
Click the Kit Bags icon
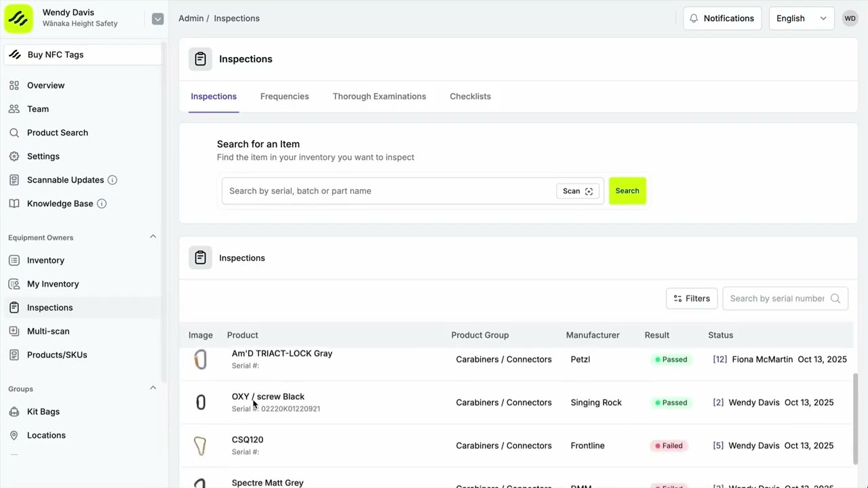point(14,412)
